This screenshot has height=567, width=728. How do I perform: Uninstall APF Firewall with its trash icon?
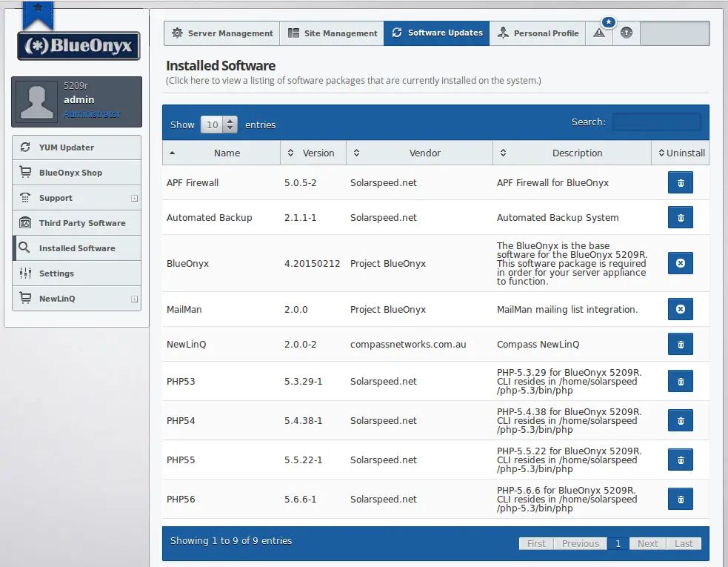680,182
